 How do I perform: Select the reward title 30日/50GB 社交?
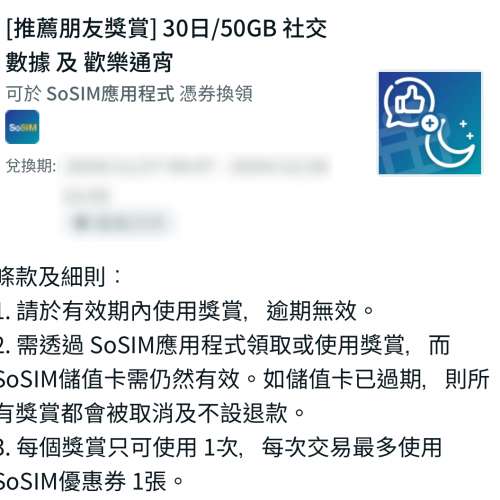pyautogui.click(x=245, y=29)
